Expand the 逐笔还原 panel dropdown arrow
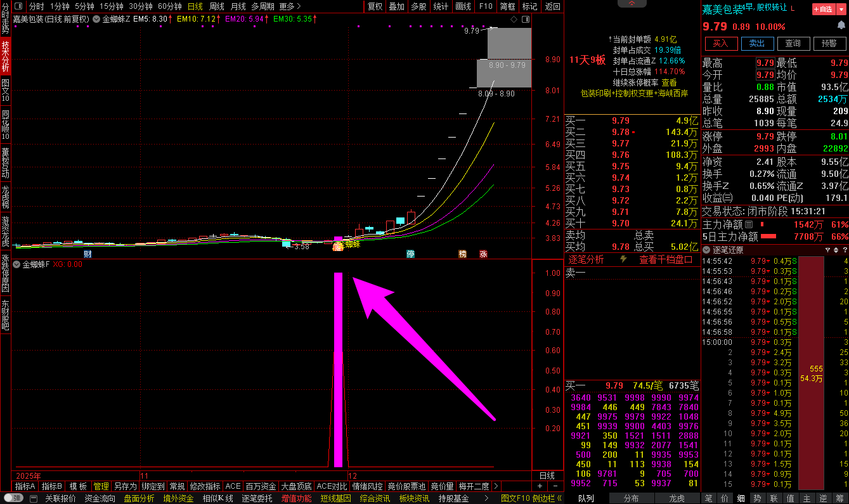Viewport: 849px width, 504px height. point(706,250)
